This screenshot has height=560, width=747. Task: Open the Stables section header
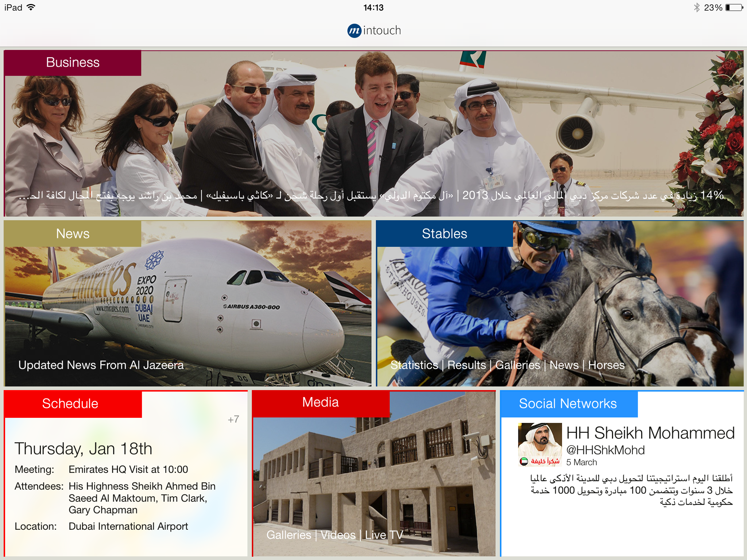click(444, 234)
